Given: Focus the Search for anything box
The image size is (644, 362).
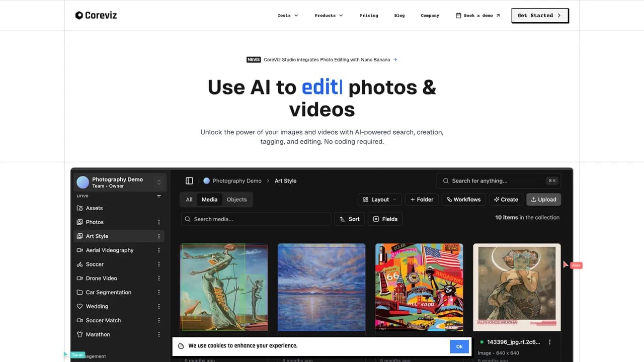Looking at the screenshot, I should [499, 181].
